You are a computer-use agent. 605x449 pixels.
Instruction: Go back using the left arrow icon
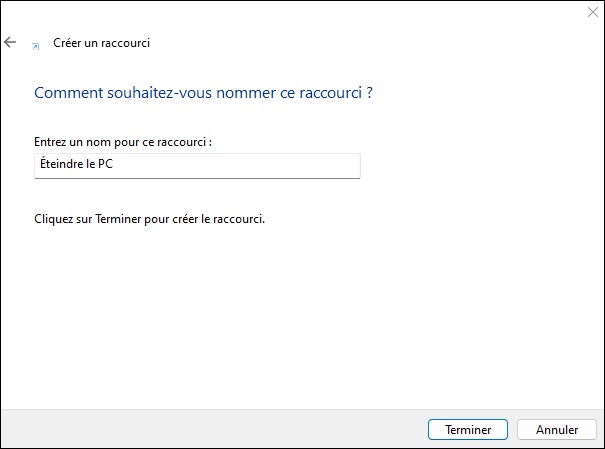(10, 42)
